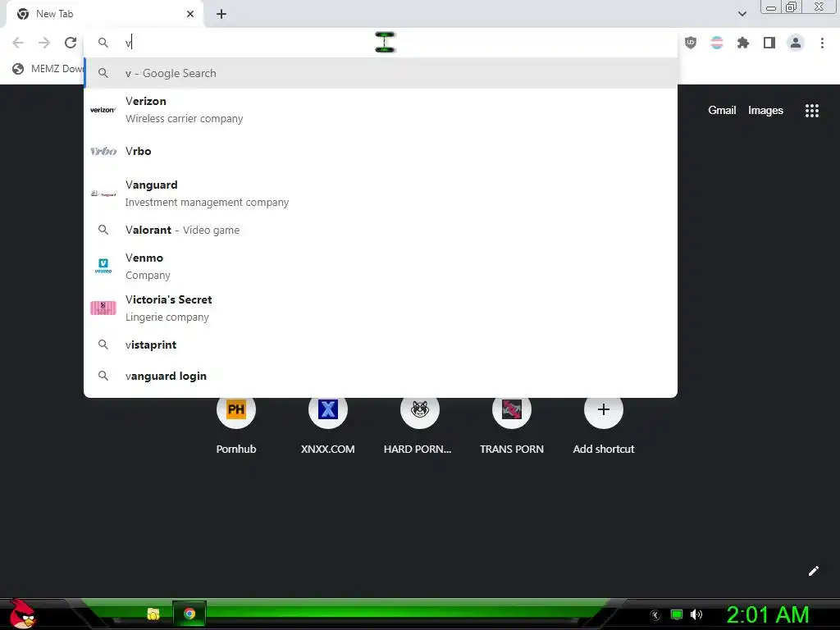Click the reload page icon
This screenshot has height=630, width=840.
pyautogui.click(x=71, y=43)
